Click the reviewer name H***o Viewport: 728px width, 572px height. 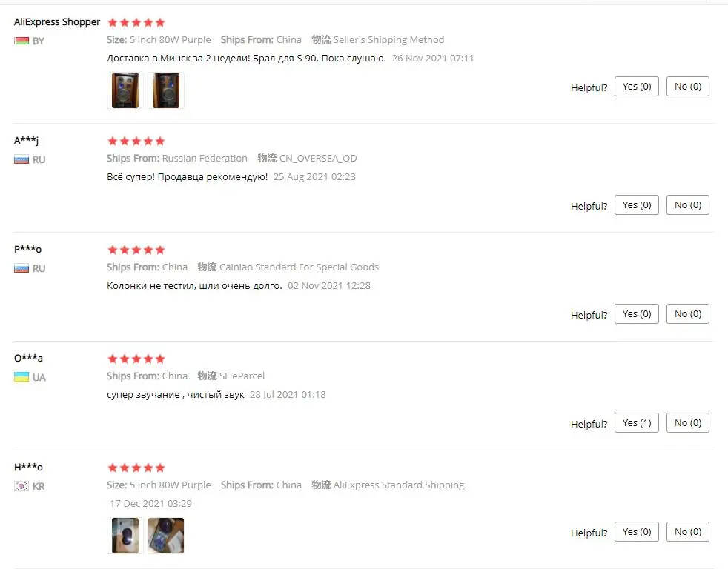coord(28,467)
